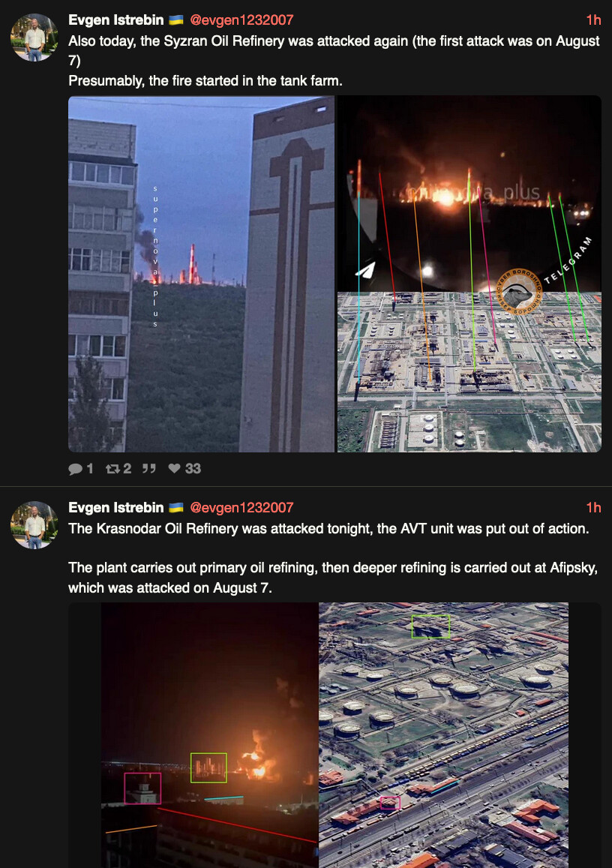Open Evgen Istrebin's avatar on the Krasnodar post
The height and width of the screenshot is (868, 612).
(34, 525)
